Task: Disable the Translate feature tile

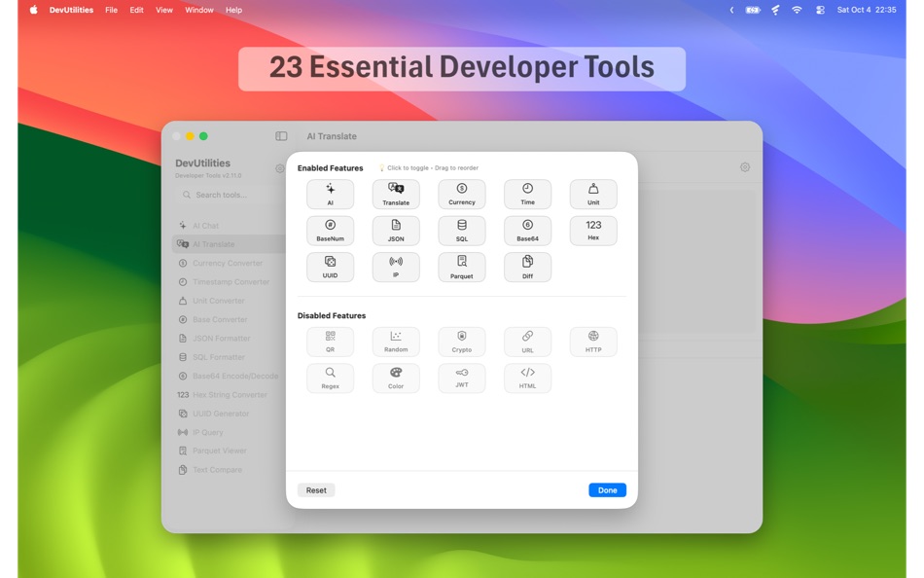Action: coord(396,194)
